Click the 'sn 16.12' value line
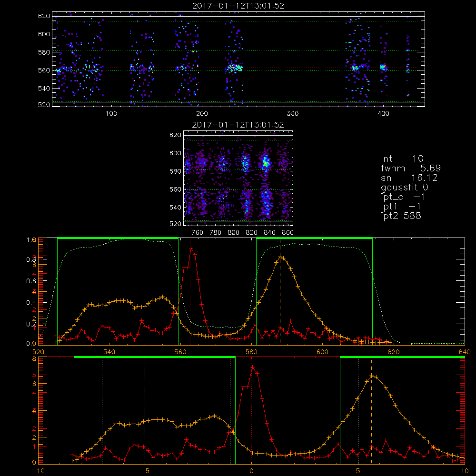Screen dimensions: 476x476 point(409,178)
